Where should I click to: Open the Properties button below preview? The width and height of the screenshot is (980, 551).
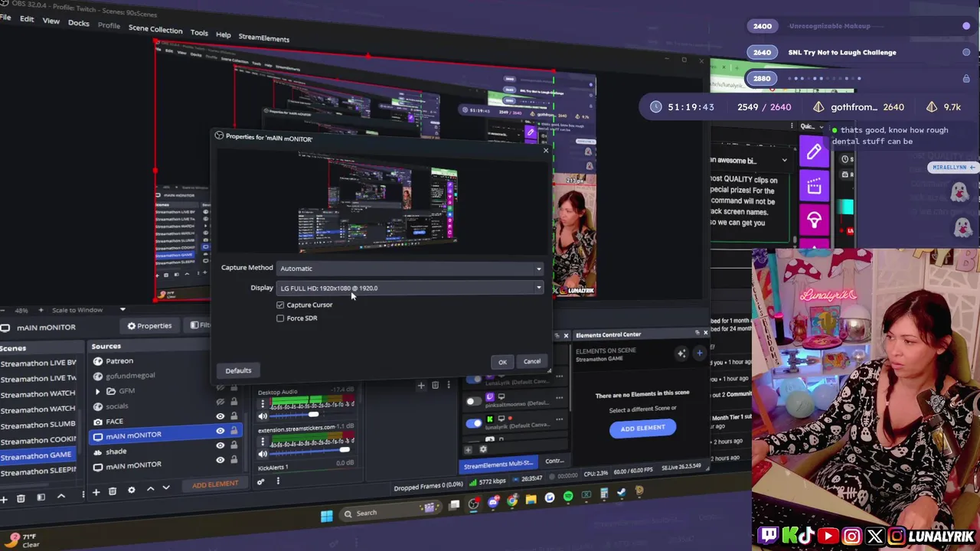(x=149, y=326)
